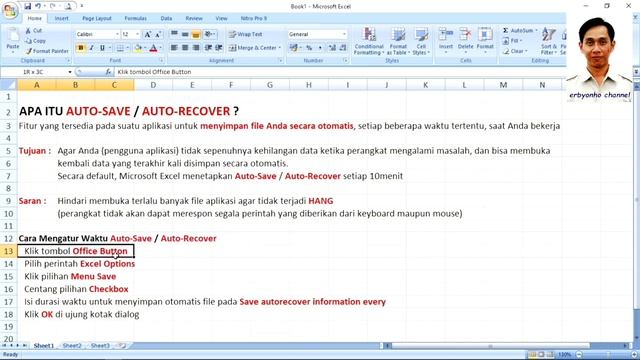This screenshot has height=360, width=640.
Task: Open Alignment dialog launcher
Action: click(280, 60)
